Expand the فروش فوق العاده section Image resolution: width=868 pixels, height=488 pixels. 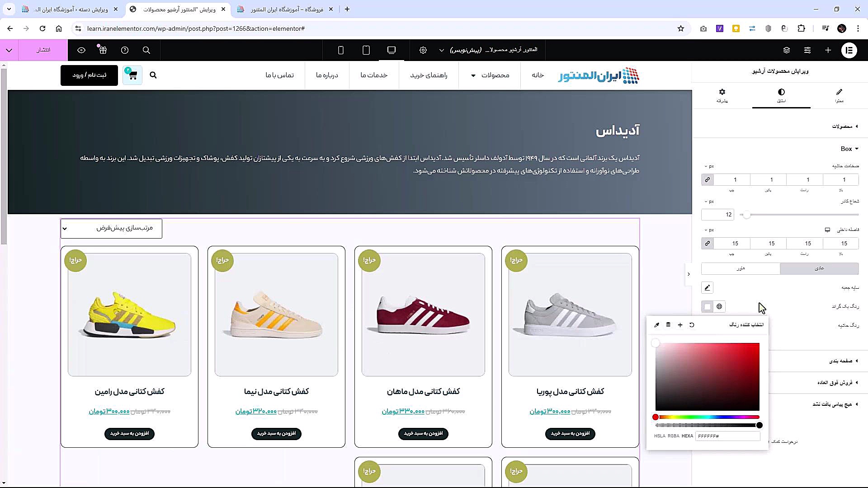click(838, 382)
